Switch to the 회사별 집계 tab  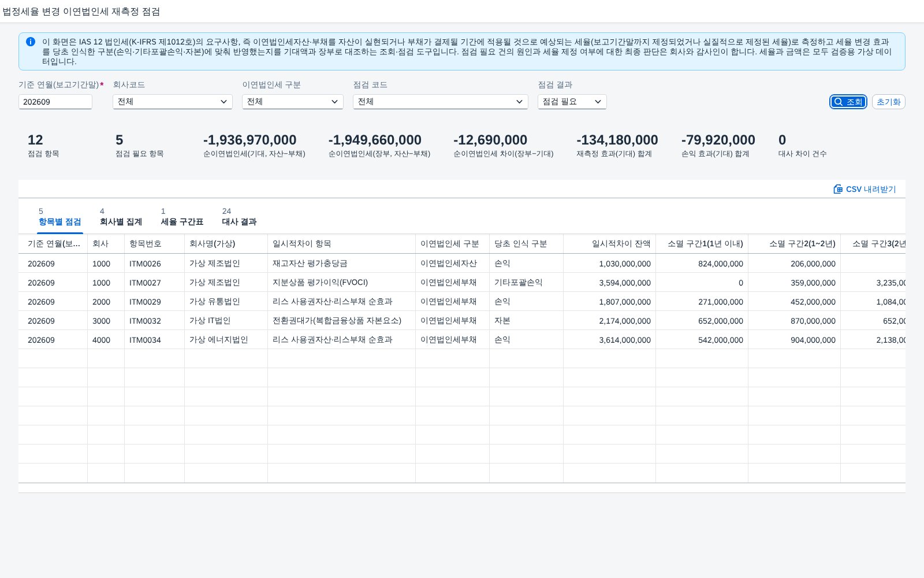pos(121,217)
